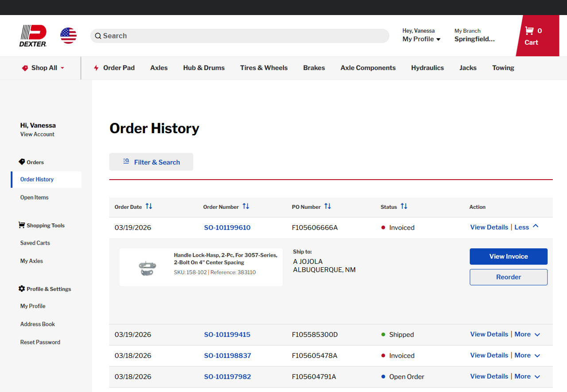The width and height of the screenshot is (567, 392).
Task: Open My Branch Springfield selector
Action: [474, 35]
